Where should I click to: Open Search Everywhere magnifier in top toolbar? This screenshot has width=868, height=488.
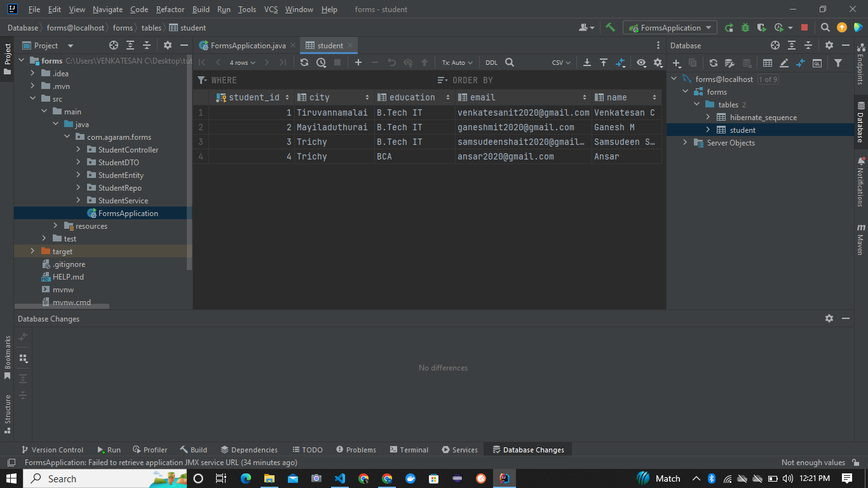[825, 27]
